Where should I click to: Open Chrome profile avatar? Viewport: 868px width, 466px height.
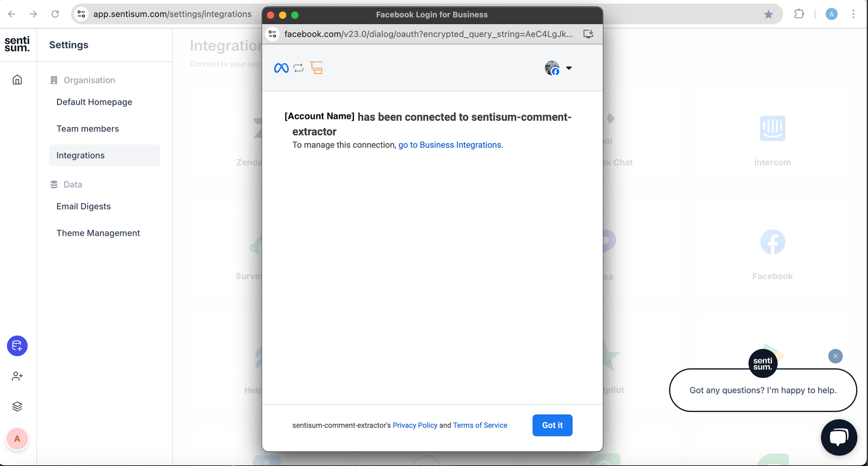[831, 14]
